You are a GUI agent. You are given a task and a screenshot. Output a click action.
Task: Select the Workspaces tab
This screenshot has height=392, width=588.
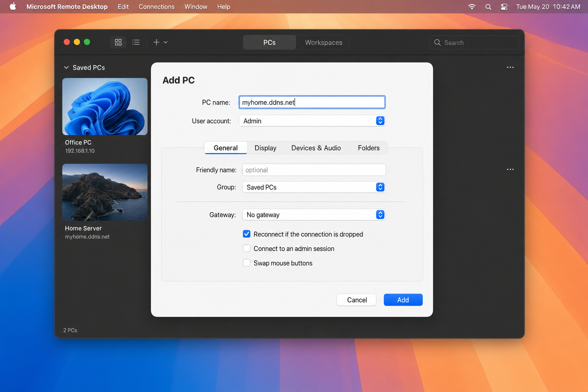323,42
